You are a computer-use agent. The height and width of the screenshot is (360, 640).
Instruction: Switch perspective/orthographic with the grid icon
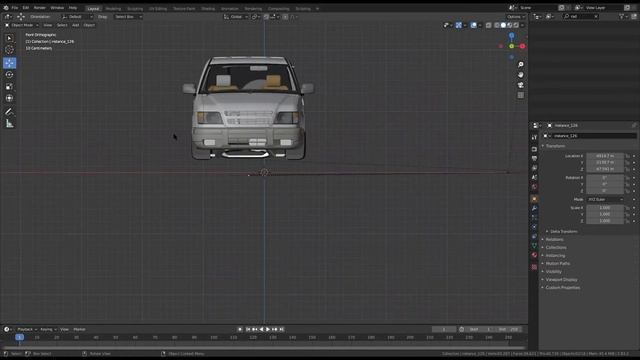pos(521,95)
